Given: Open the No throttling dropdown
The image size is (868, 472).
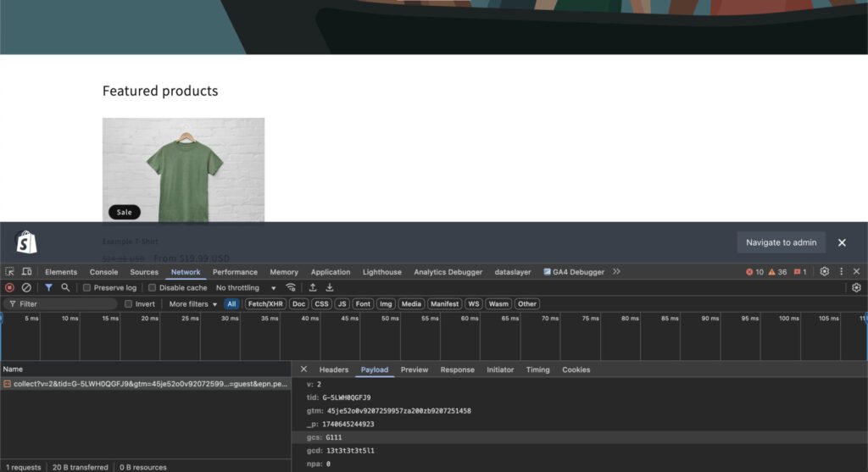Looking at the screenshot, I should 246,288.
